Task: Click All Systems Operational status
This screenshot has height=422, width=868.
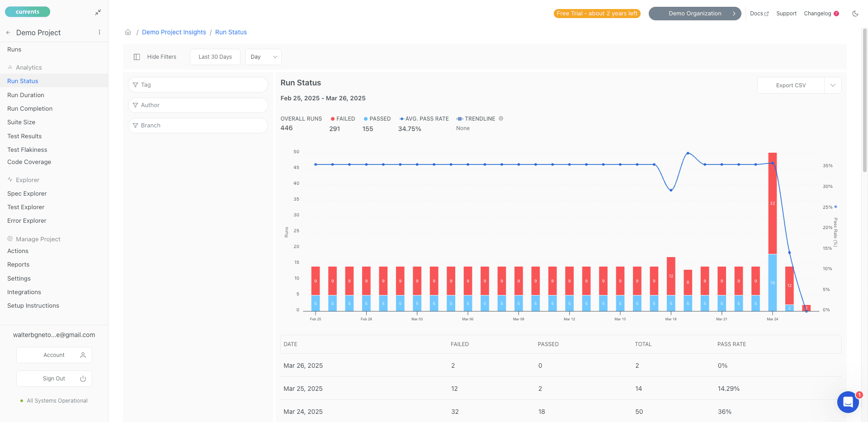Action: pyautogui.click(x=54, y=401)
